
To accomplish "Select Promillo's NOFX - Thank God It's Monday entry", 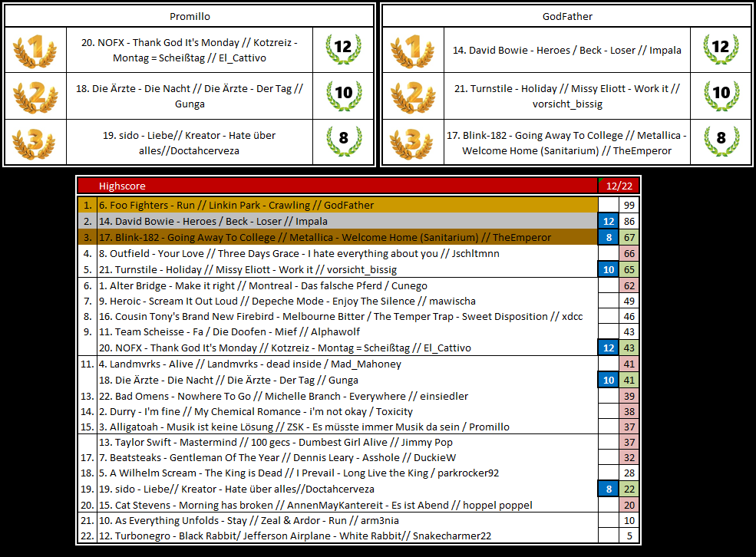I will pyautogui.click(x=190, y=50).
